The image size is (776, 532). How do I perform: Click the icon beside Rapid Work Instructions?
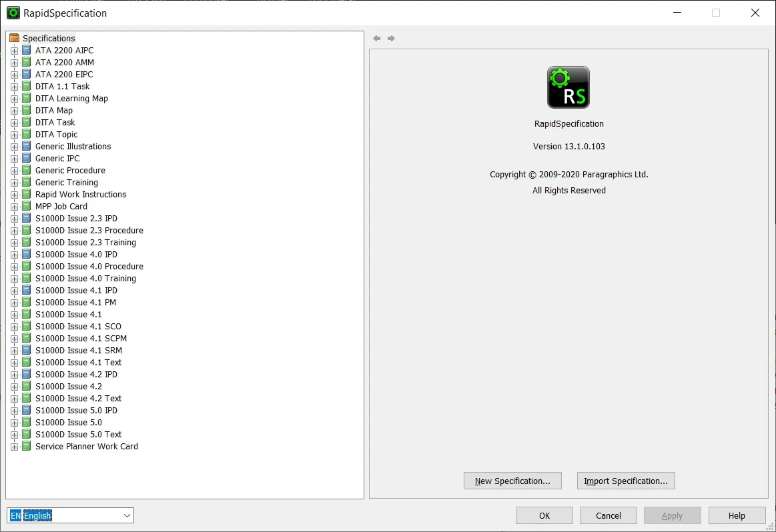(27, 194)
